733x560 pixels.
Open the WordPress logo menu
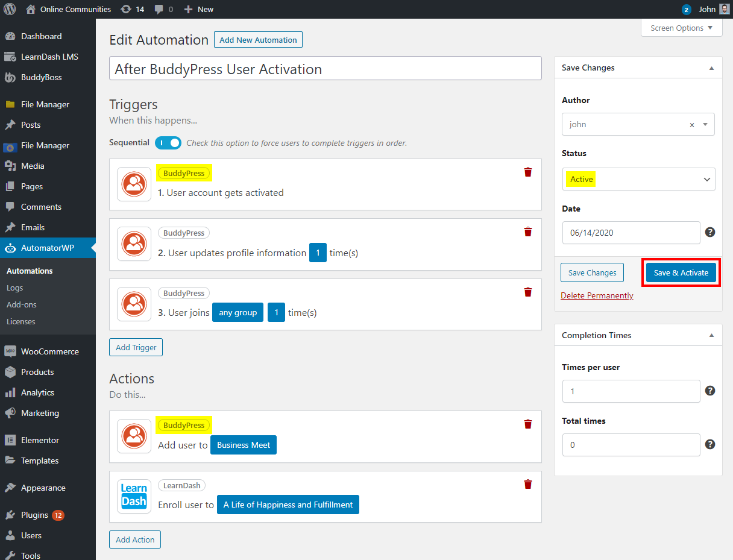(x=10, y=9)
